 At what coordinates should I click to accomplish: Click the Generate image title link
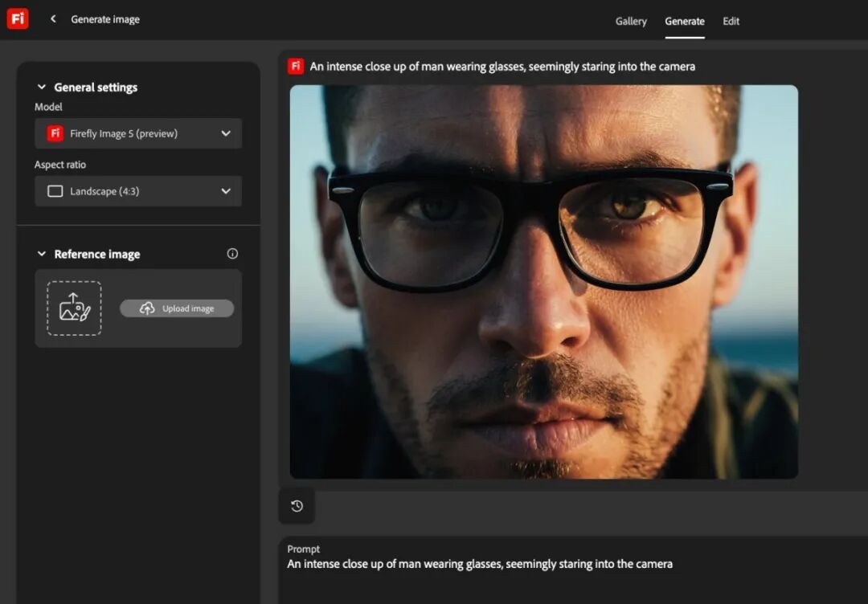click(105, 18)
